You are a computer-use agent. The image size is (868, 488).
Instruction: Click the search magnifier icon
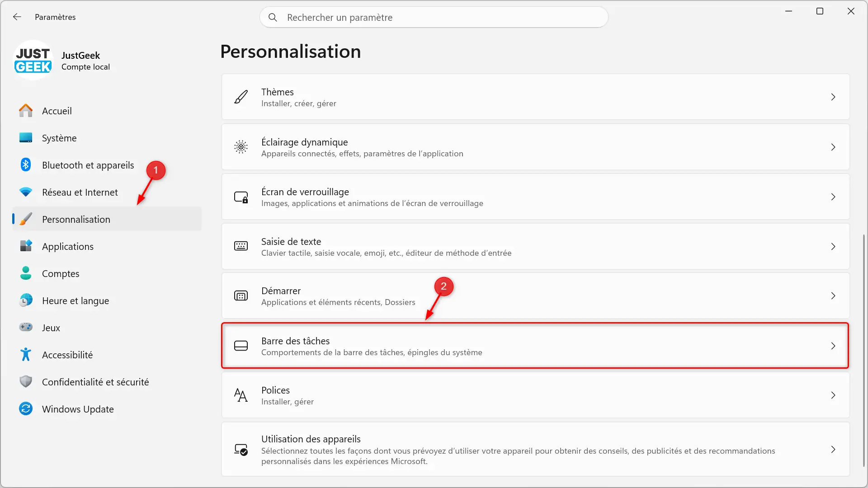tap(273, 17)
